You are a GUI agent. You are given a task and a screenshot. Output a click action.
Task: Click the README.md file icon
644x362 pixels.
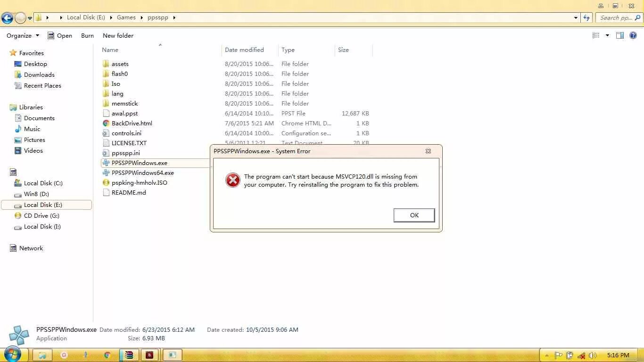click(x=106, y=192)
